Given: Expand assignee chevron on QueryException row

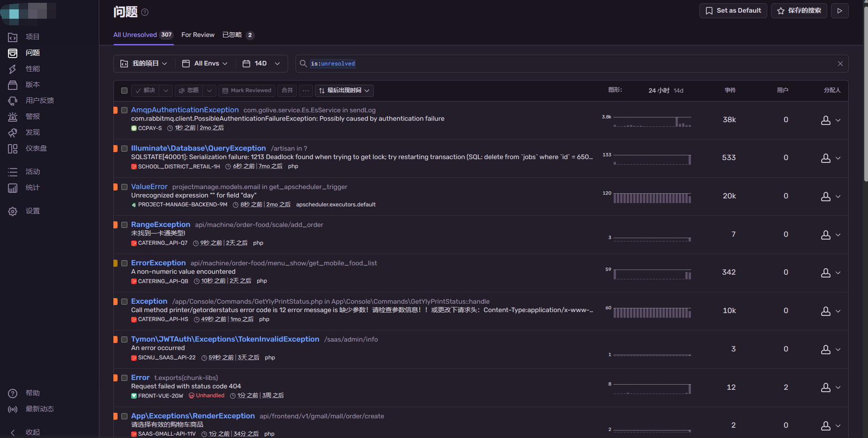Looking at the screenshot, I should [x=838, y=158].
